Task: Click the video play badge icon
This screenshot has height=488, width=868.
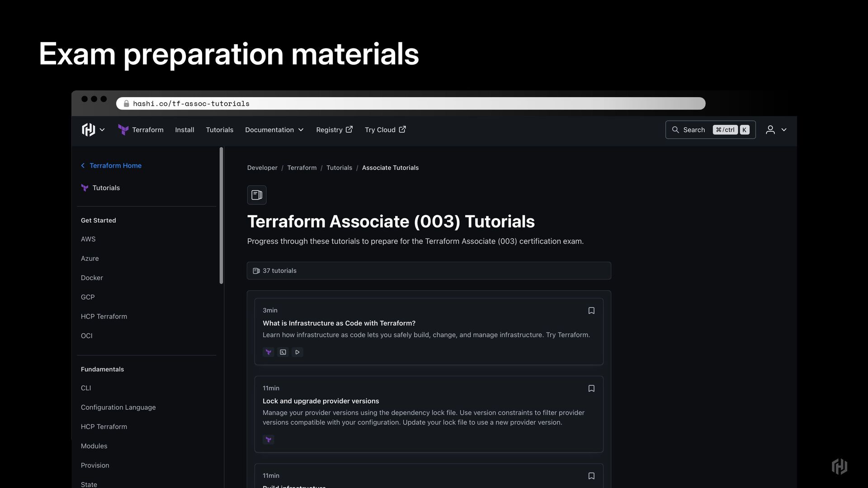Action: tap(297, 352)
